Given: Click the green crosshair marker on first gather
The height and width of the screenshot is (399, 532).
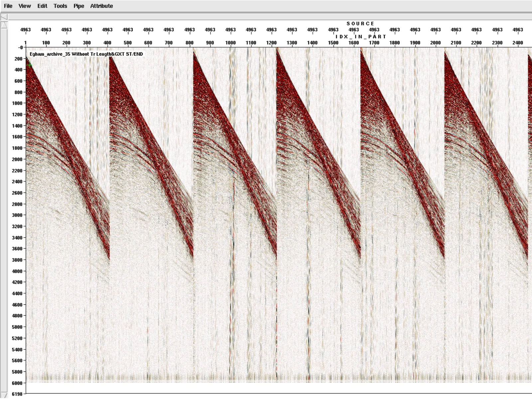Looking at the screenshot, I should point(30,65).
